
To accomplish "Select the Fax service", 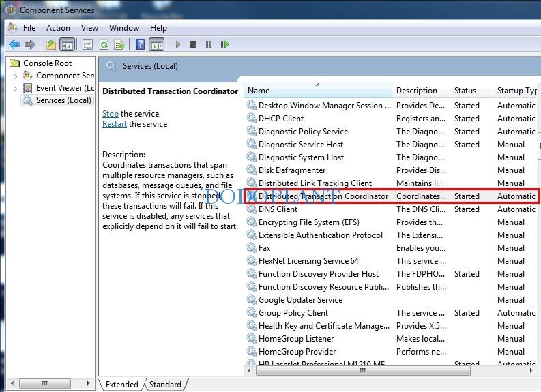I will pyautogui.click(x=392, y=248).
